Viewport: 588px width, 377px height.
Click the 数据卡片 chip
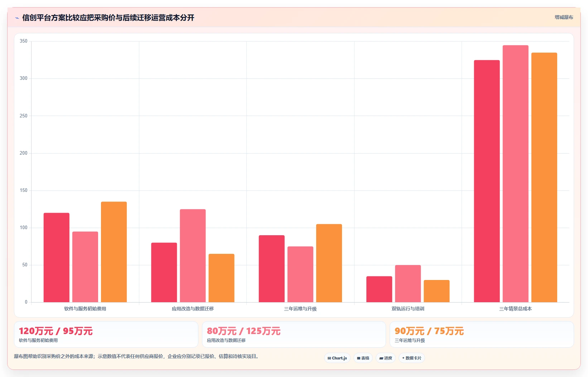click(x=412, y=358)
